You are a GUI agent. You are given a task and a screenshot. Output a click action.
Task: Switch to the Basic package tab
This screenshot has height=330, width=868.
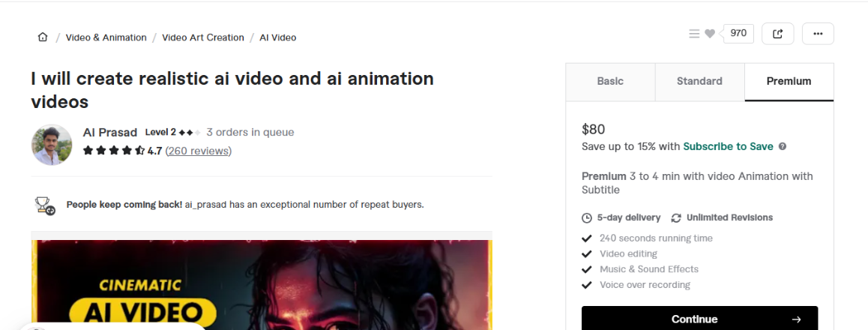point(610,82)
